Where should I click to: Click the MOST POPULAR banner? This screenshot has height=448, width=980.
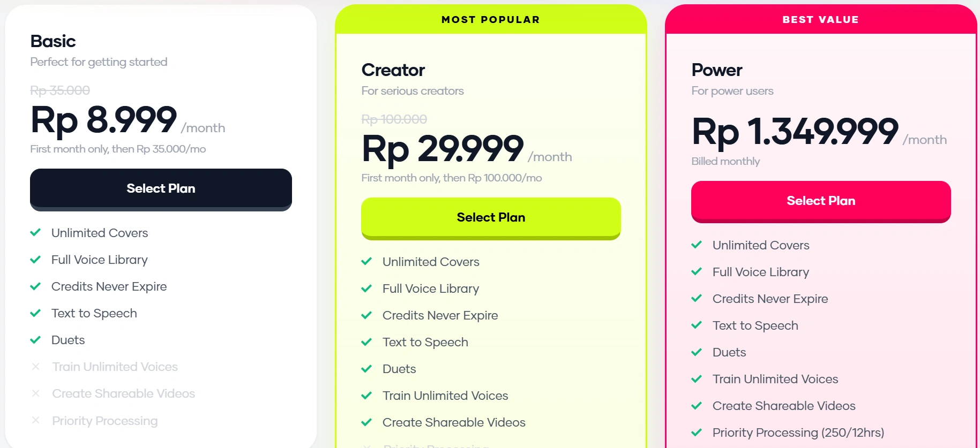click(x=491, y=20)
